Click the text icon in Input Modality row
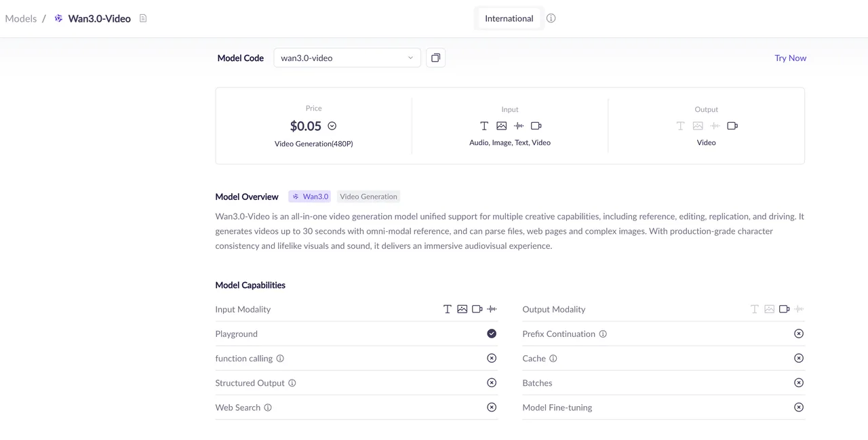Viewport: 868px width, 440px height. tap(448, 309)
